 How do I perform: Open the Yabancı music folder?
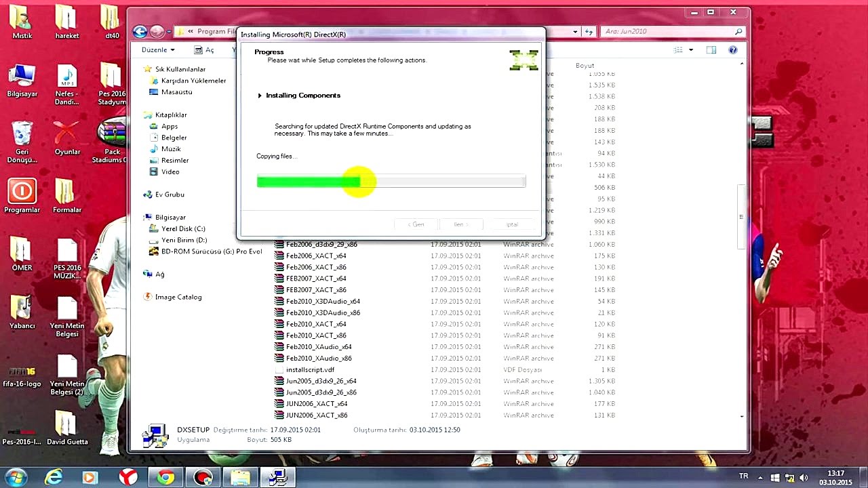point(22,312)
